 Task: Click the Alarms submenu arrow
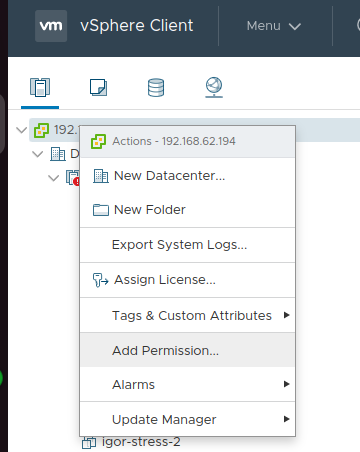(x=286, y=384)
